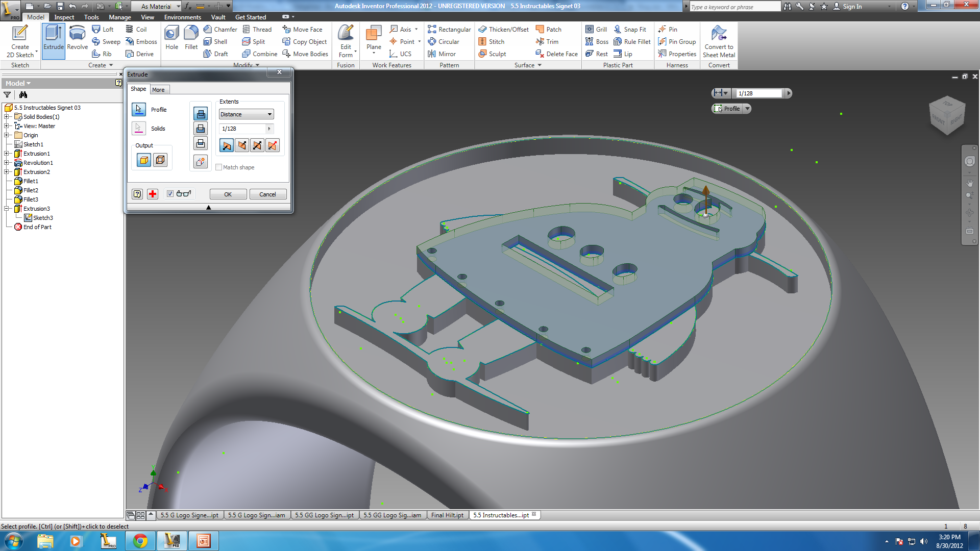Image resolution: width=980 pixels, height=551 pixels.
Task: Click the red apply plus button
Action: (x=153, y=194)
